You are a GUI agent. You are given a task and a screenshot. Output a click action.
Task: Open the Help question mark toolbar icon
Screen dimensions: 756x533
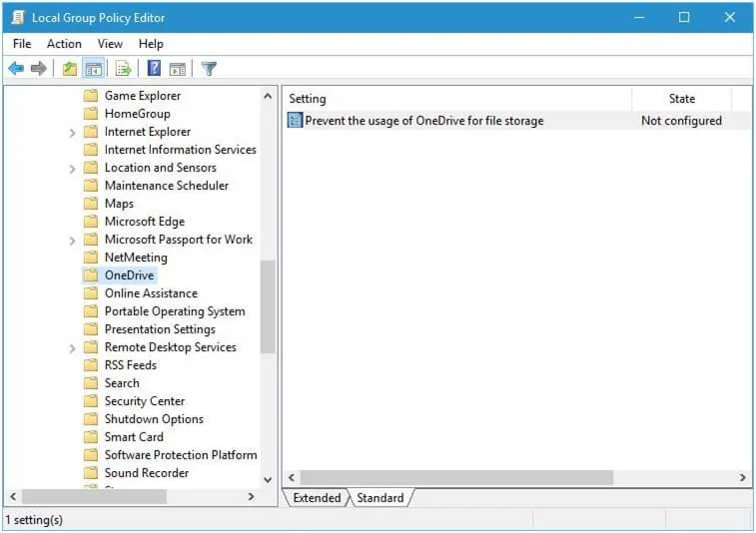[x=154, y=68]
